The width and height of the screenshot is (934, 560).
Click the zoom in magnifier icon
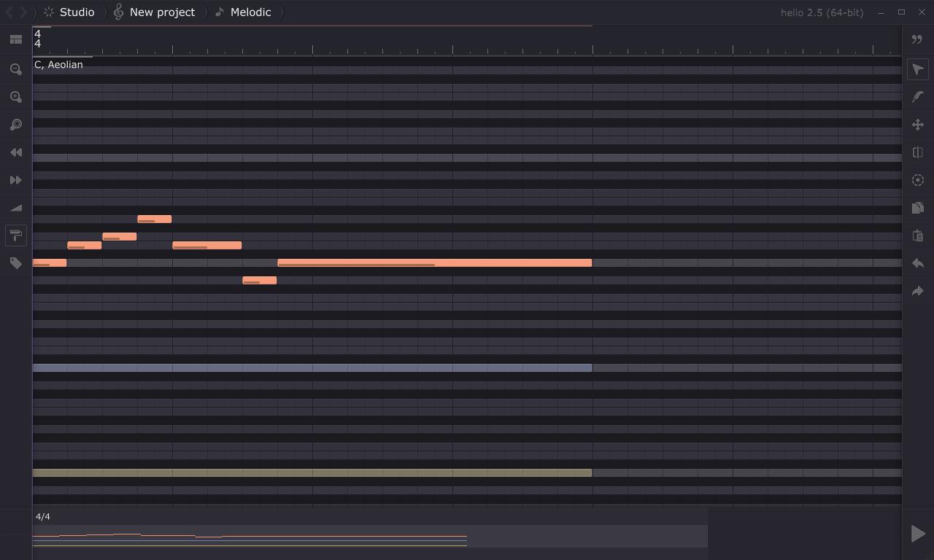[x=15, y=97]
